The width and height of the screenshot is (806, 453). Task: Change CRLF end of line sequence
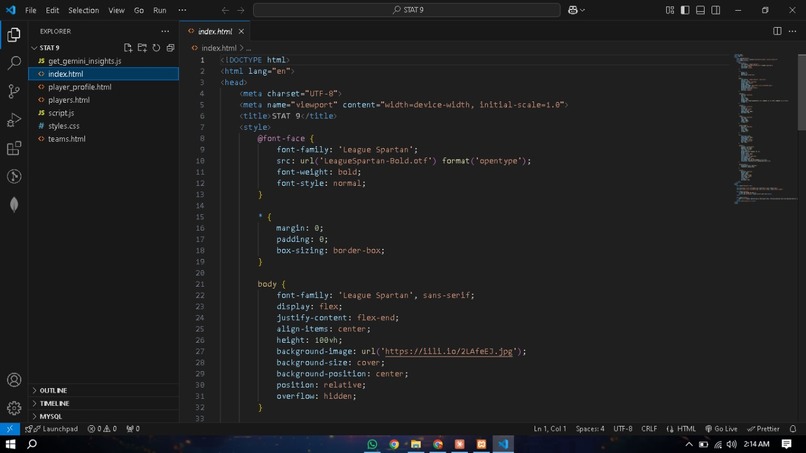[649, 429]
